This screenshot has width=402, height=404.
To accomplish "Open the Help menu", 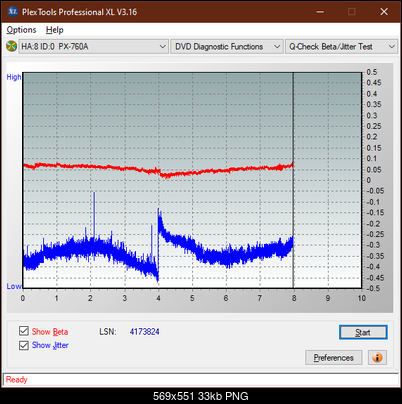I will (x=55, y=30).
